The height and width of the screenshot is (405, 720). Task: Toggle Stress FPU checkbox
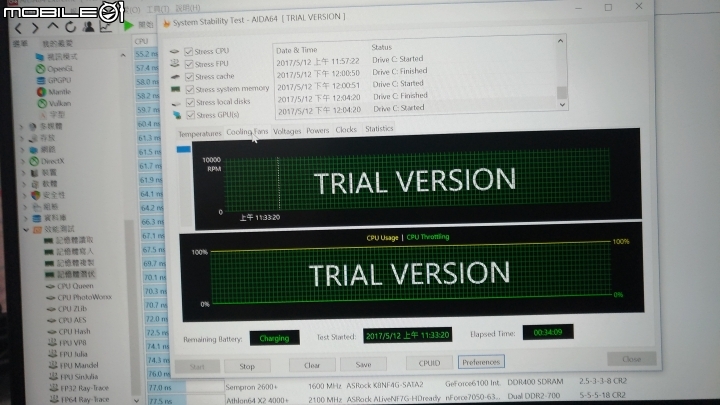[x=189, y=64]
